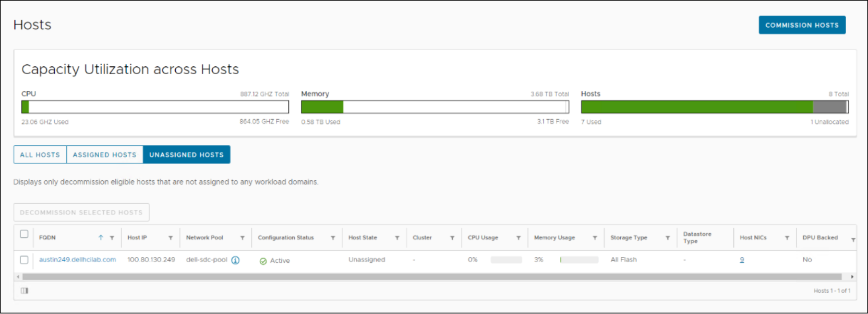Open the DPU Backed column filter

click(x=853, y=240)
